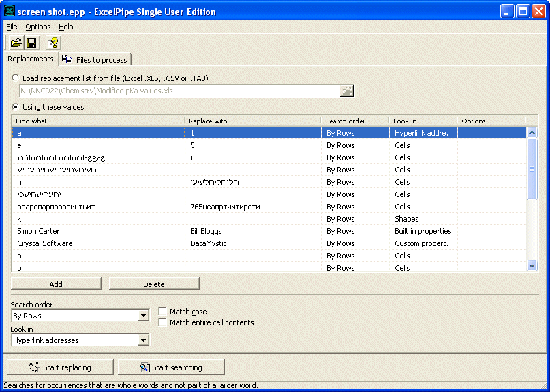Screen dimensions: 550x392
Task: Click the vertical scrollbar thumb in list
Action: 532,169
